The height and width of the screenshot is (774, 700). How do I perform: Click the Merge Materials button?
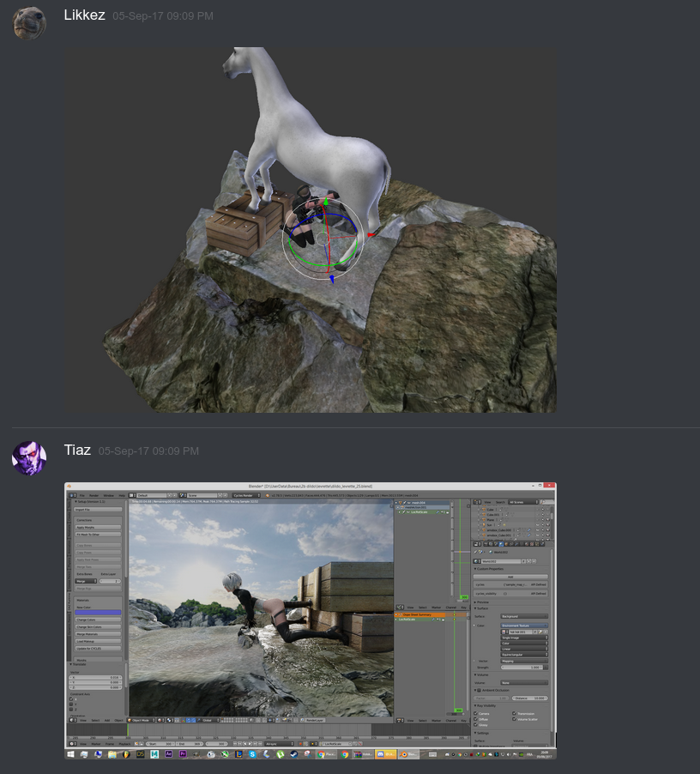click(x=98, y=634)
